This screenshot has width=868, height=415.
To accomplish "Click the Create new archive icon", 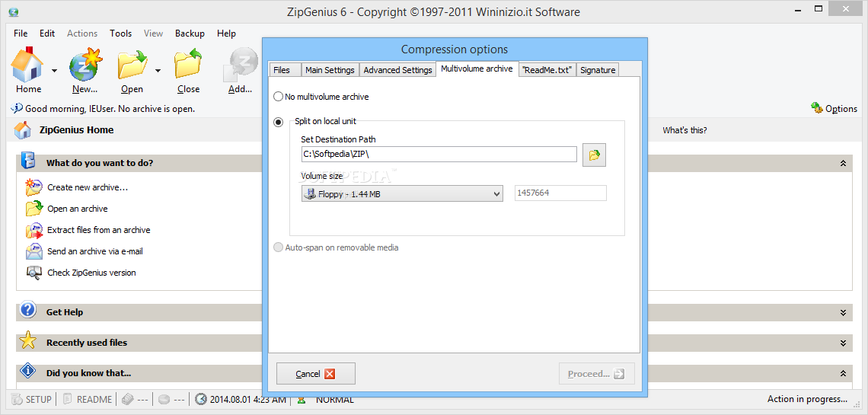I will [x=34, y=187].
